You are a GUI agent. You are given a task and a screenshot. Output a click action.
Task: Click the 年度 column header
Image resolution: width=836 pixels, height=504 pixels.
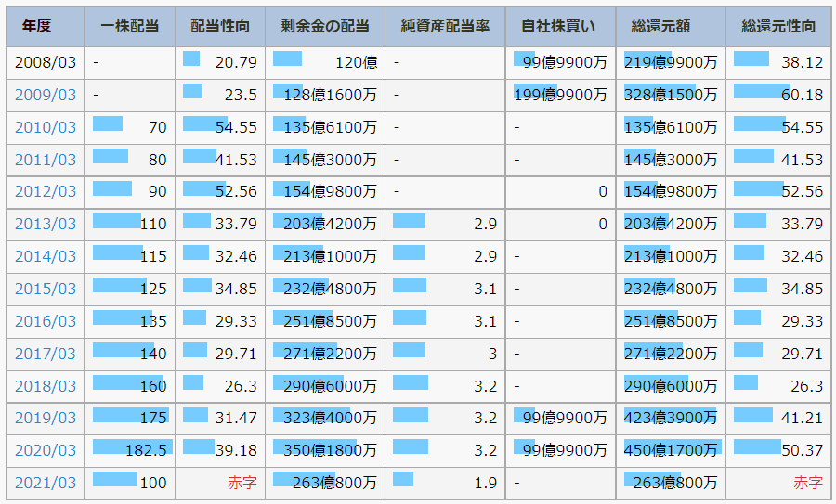pos(46,27)
